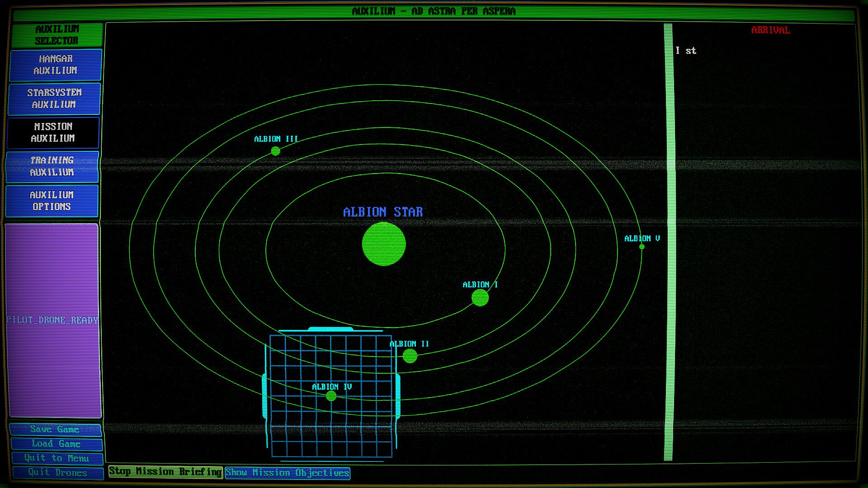Viewport: 868px width, 488px height.
Task: Select the Albion IV planet in grid
Action: point(331,396)
